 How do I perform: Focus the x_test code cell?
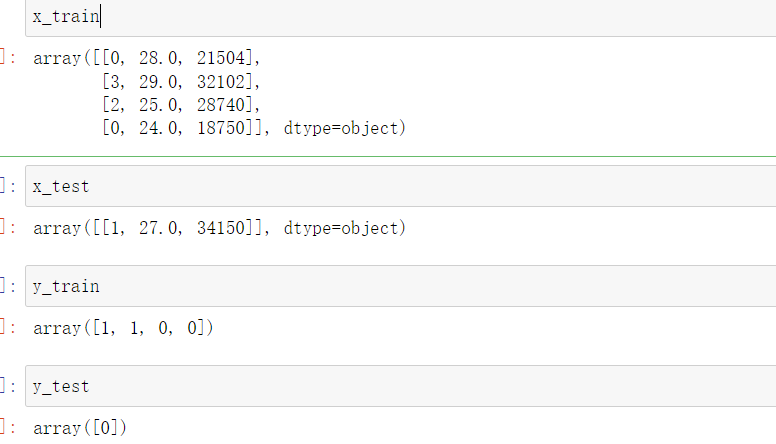[400, 186]
